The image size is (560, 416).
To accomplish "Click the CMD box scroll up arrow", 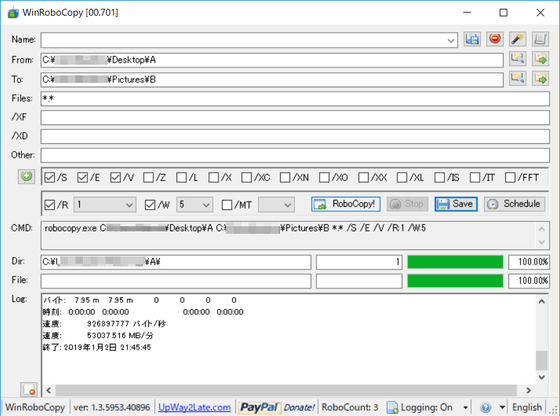I will click(x=541, y=229).
